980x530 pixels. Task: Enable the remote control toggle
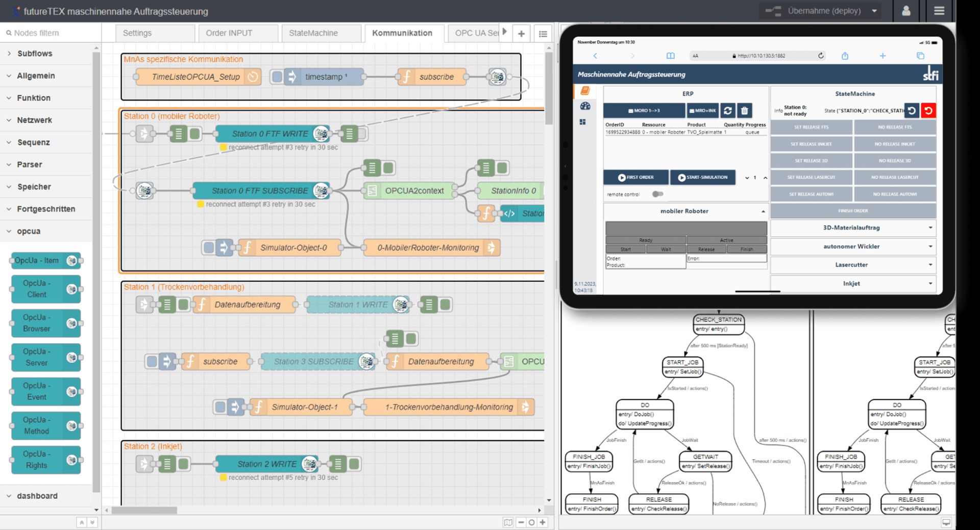[x=658, y=194]
